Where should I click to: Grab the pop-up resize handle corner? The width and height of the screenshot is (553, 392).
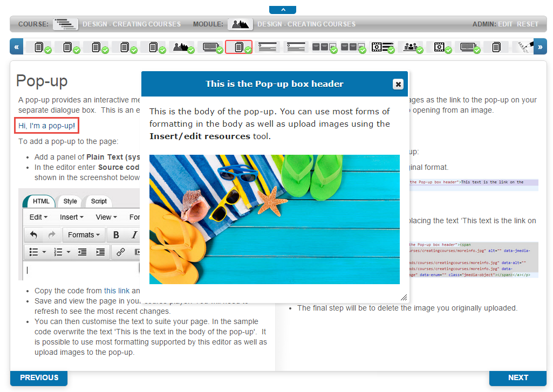pyautogui.click(x=404, y=298)
